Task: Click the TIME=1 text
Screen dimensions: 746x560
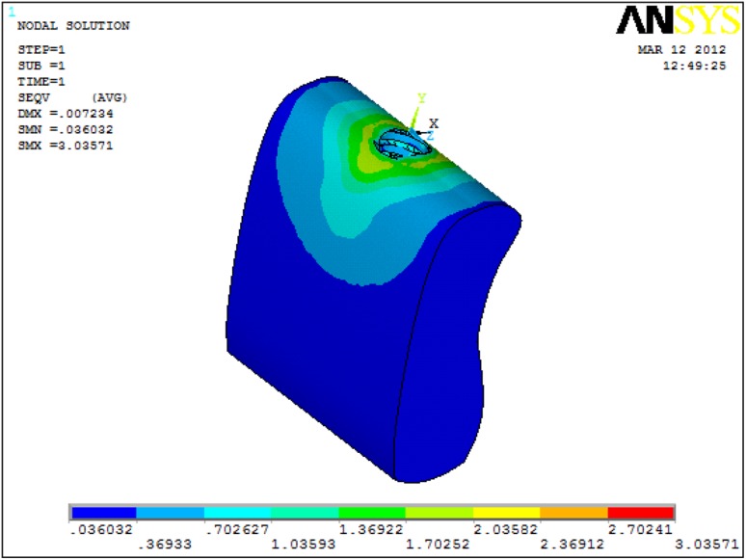Action: [41, 81]
